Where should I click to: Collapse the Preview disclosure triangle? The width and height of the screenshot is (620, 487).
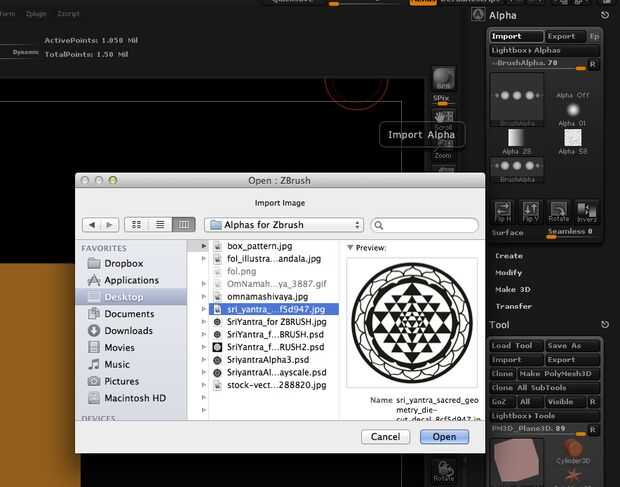[x=350, y=248]
